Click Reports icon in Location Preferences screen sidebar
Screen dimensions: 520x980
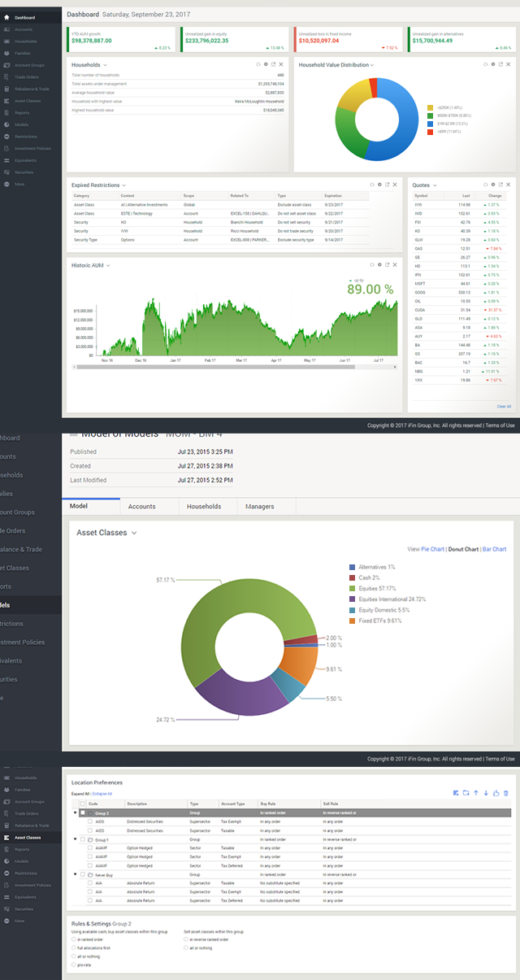tap(7, 849)
